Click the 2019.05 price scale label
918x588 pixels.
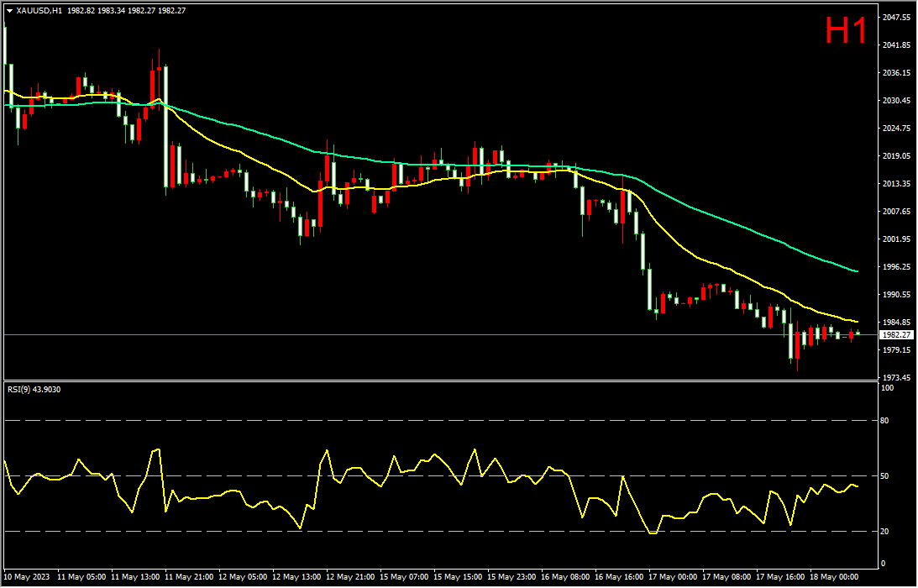(895, 156)
